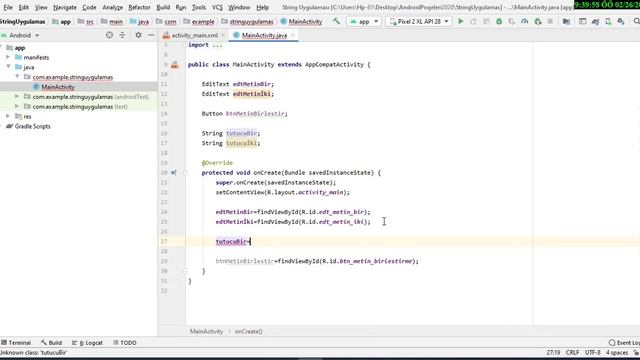Open the Profile app gauge icon

click(524, 21)
